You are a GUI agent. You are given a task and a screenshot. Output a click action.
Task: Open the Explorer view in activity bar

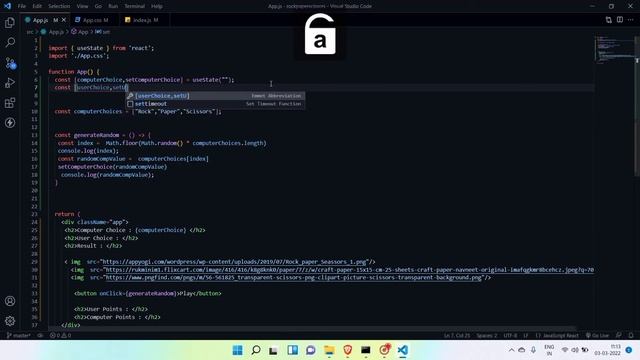pos(10,22)
